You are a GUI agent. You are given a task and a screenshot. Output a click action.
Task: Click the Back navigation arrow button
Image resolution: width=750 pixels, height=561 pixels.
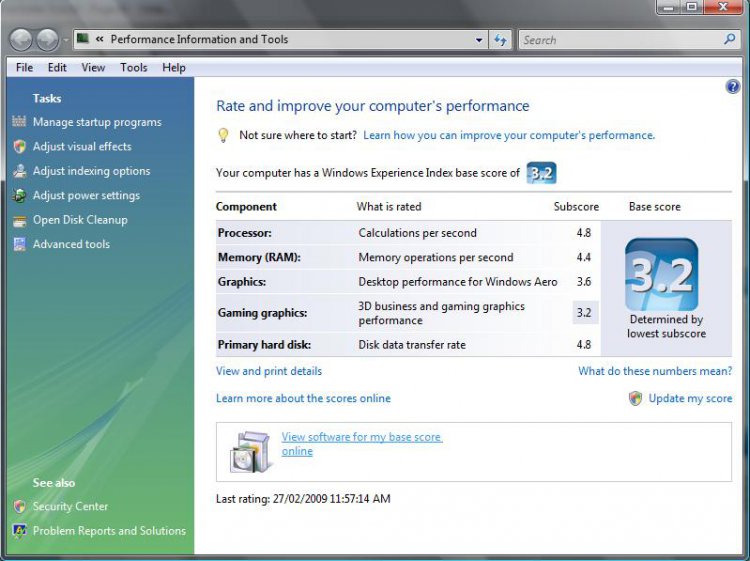click(21, 40)
